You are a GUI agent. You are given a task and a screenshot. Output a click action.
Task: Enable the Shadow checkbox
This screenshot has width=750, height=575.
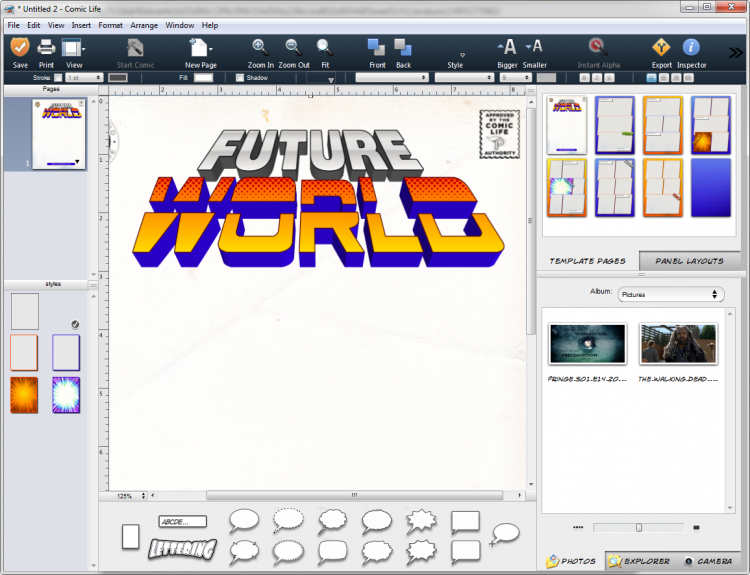point(240,77)
